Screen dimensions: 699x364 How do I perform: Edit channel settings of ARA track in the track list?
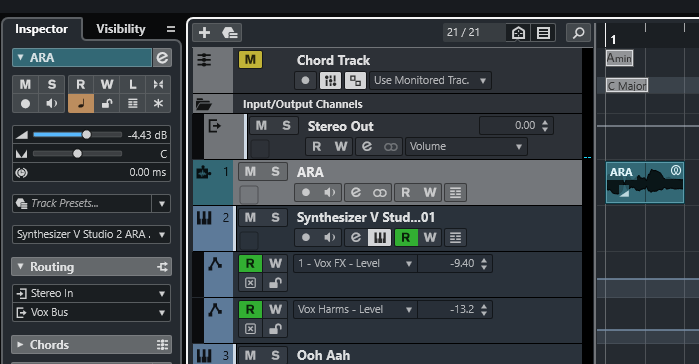click(x=355, y=192)
